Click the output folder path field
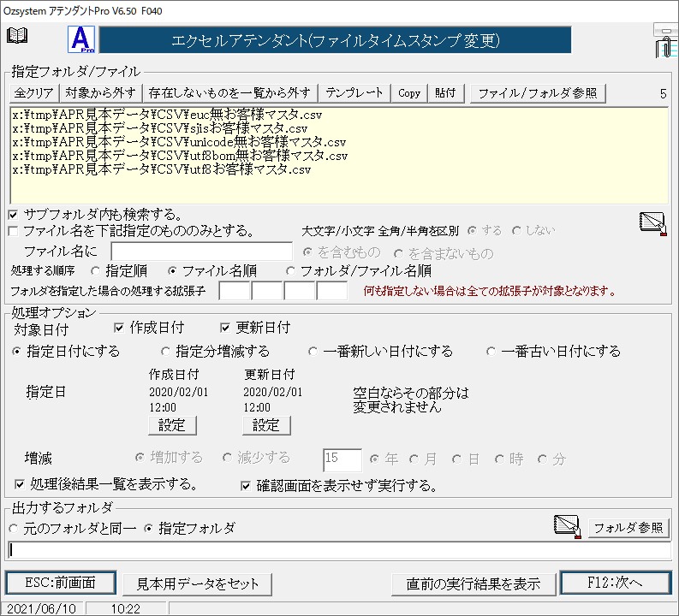The height and width of the screenshot is (616, 679). (339, 550)
